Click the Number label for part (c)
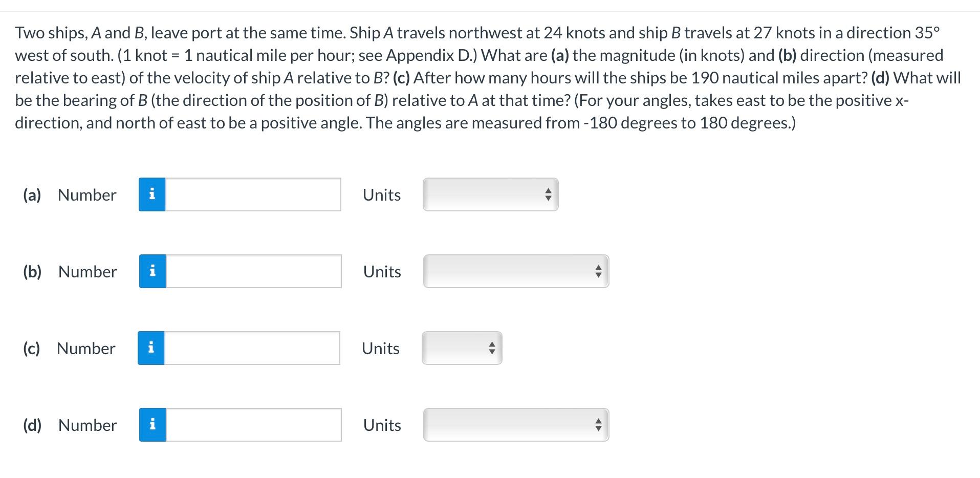 point(85,348)
